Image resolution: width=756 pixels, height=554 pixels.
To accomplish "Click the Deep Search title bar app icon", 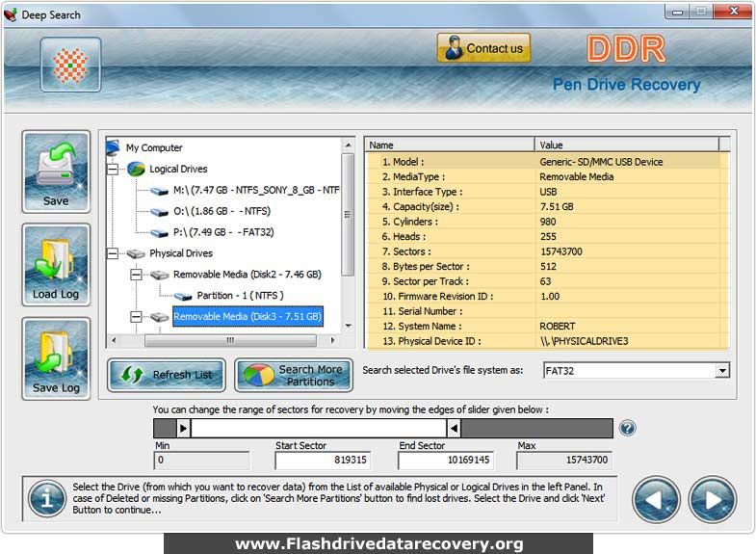I will pos(11,15).
